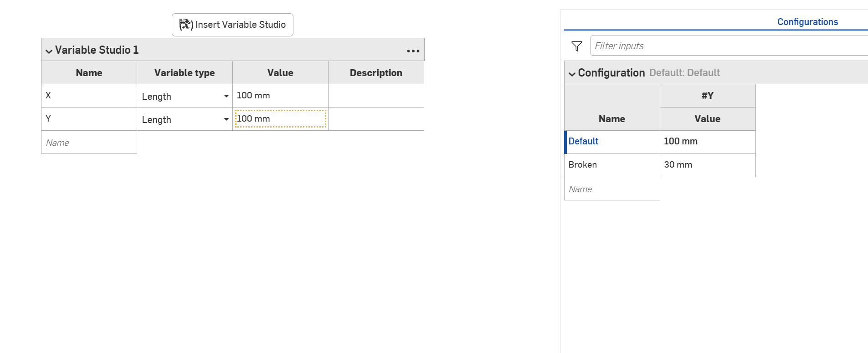Viewport: 868px width, 353px height.
Task: Click the Insert Variable Studio button
Action: [x=232, y=25]
